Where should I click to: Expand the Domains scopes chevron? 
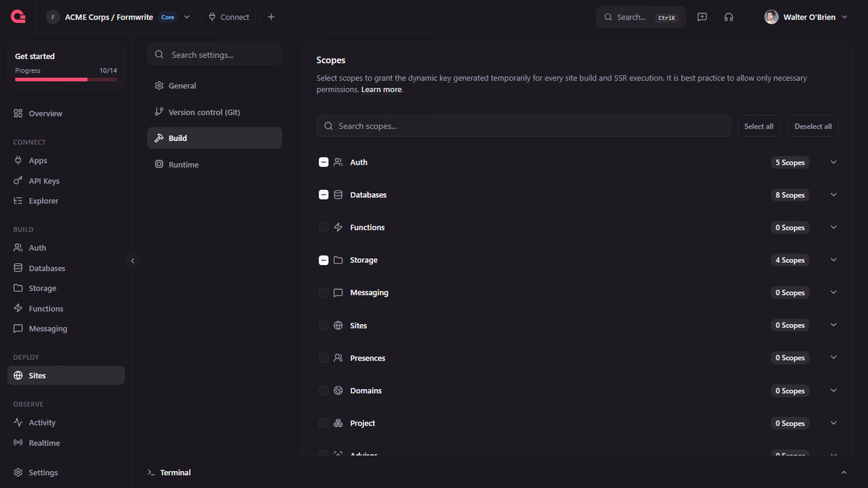pos(834,390)
